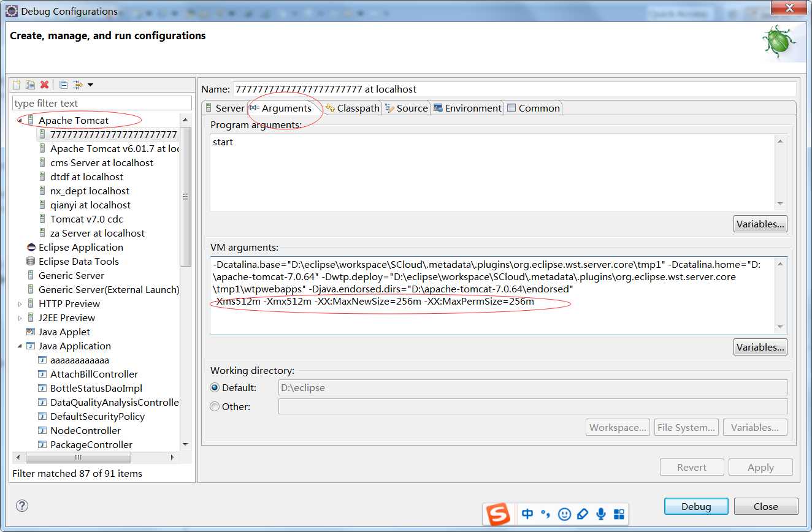Click the configuration tree vertical scrollbar thumb
The height and width of the screenshot is (532, 812).
(186, 197)
